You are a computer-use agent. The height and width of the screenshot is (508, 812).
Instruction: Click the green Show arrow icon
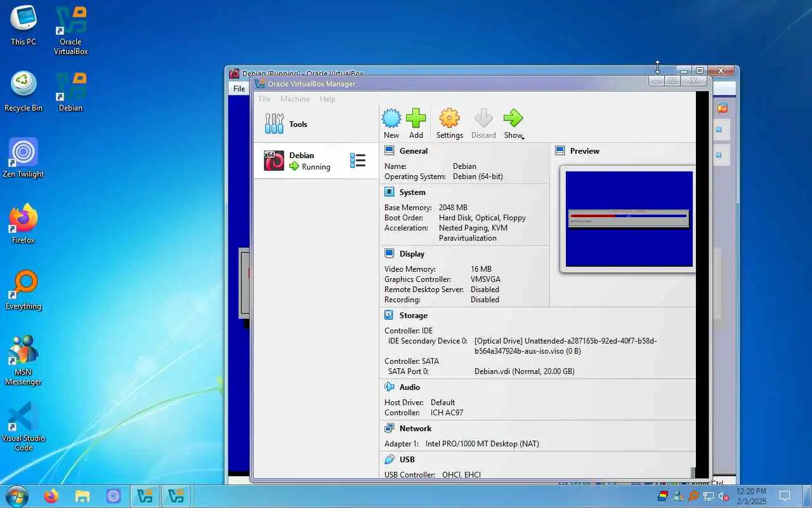pos(513,118)
